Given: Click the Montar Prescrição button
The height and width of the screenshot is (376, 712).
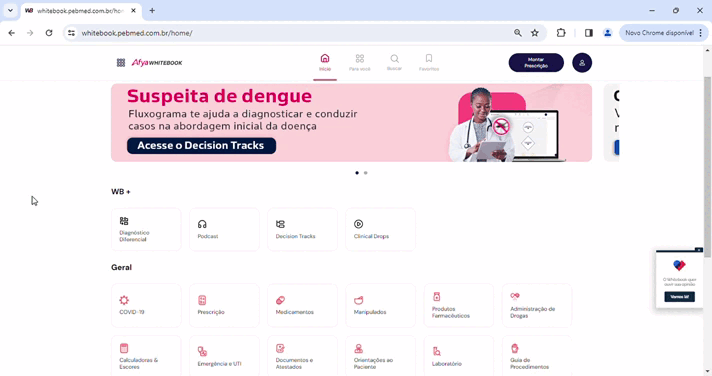Looking at the screenshot, I should [x=536, y=63].
